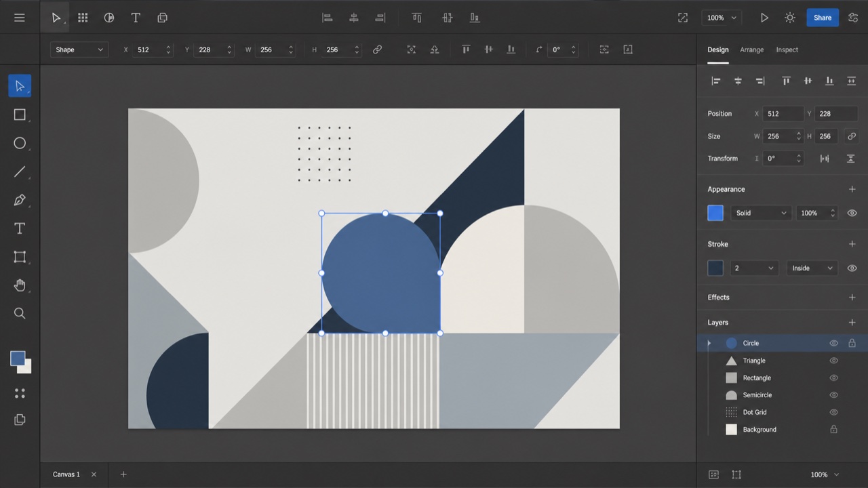This screenshot has width=868, height=488.
Task: Add a new layer in Layers
Action: [x=852, y=323]
